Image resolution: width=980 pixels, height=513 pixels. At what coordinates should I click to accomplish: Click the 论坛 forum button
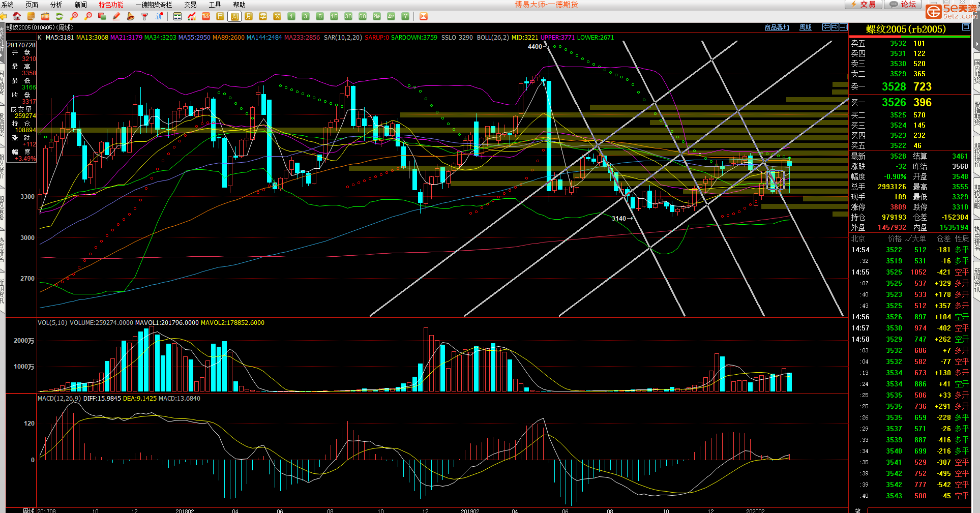903,5
